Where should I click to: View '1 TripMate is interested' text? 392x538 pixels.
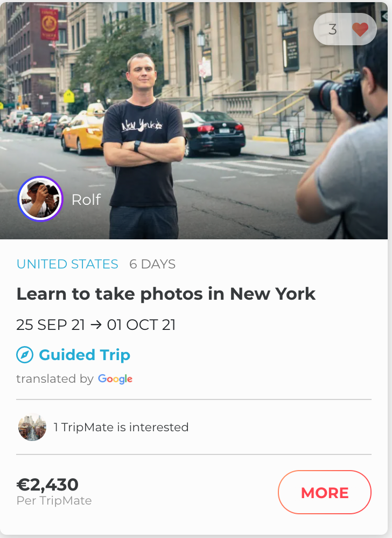[121, 427]
